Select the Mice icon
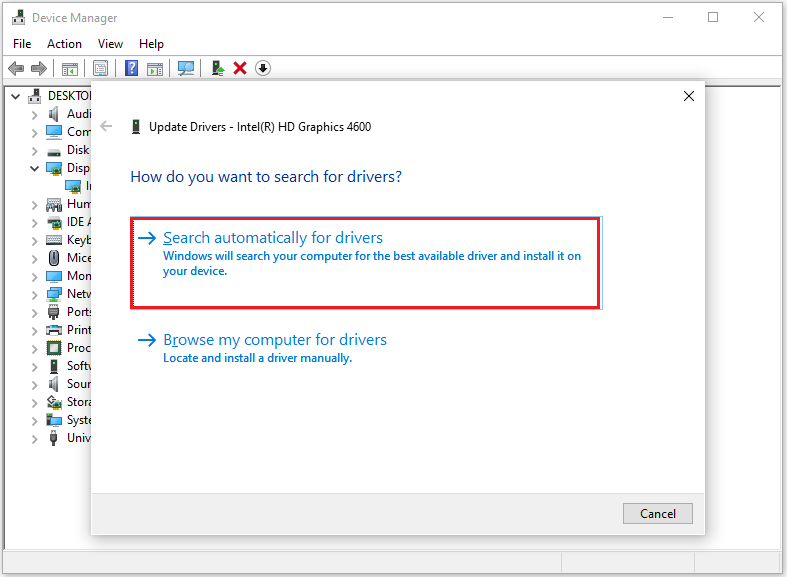 (x=54, y=258)
